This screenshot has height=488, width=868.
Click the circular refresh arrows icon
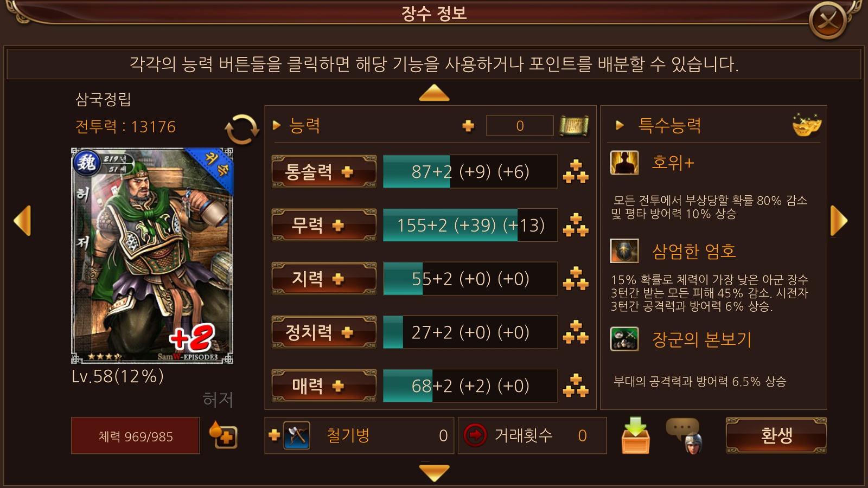[x=242, y=130]
